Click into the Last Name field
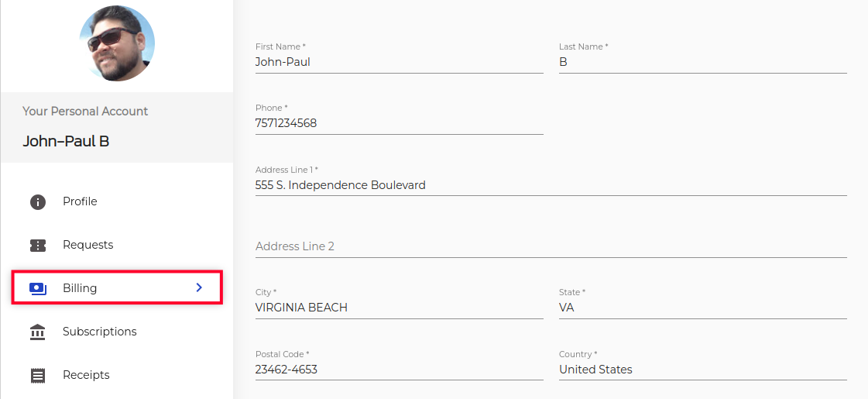Viewport: 868px width, 399px height. pos(702,62)
